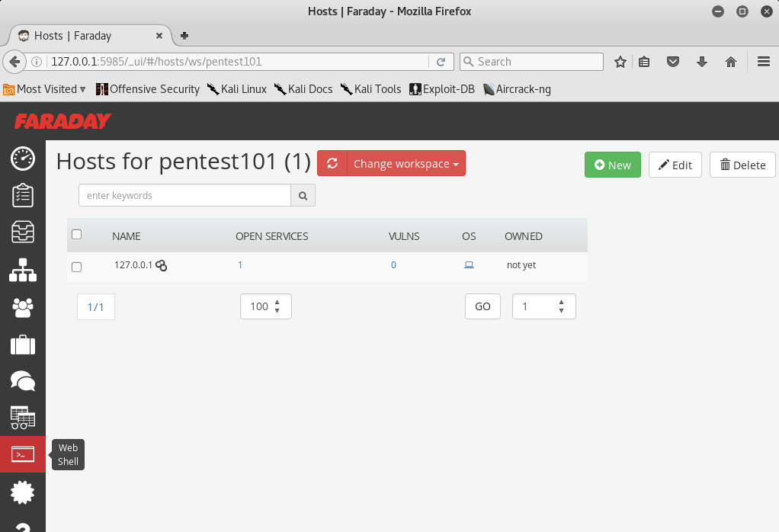The image size is (779, 532).
Task: Click the Pocket icon in Firefox toolbar
Action: click(673, 62)
